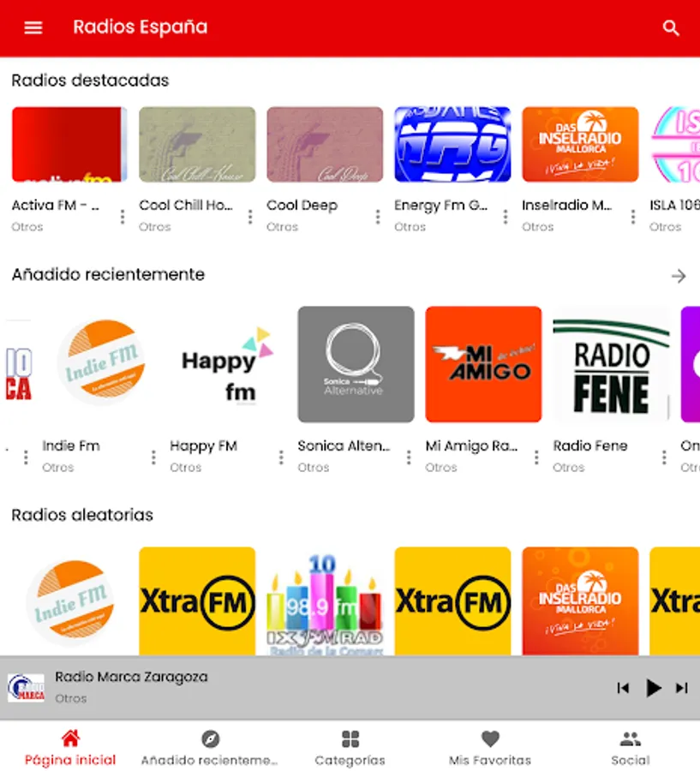Select the Radio Fene logo
Image resolution: width=700 pixels, height=771 pixels.
pos(611,364)
